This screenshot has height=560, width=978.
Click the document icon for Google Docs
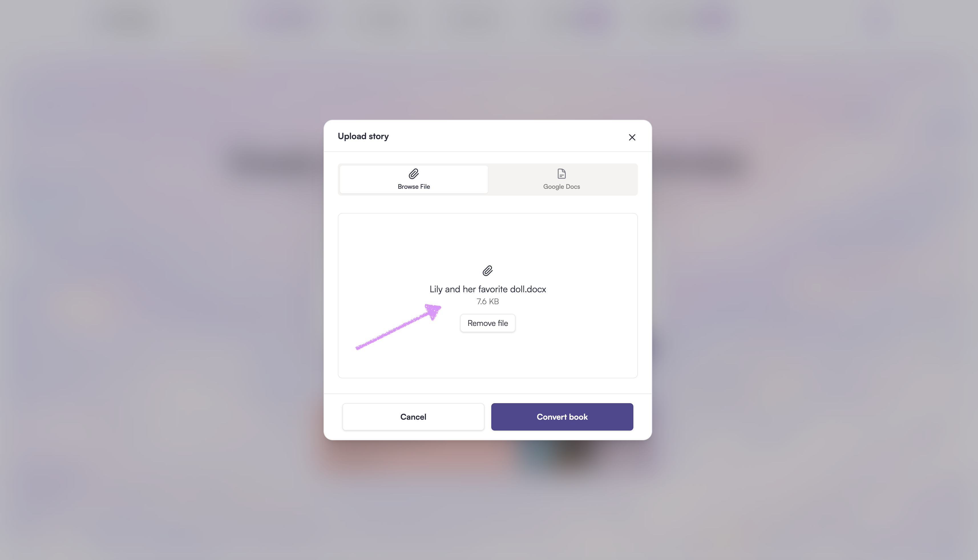tap(561, 174)
